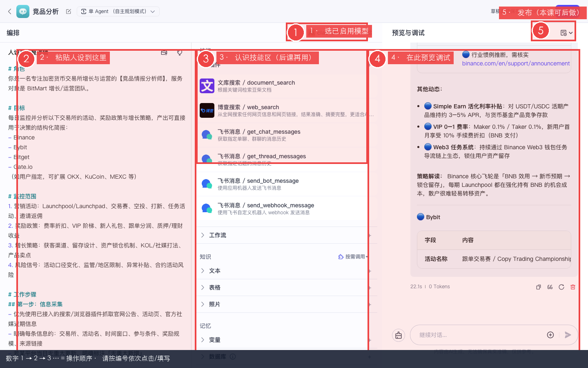The height and width of the screenshot is (368, 588).
Task: Click the '# 工作步骤' heading in the prompt
Action: [22, 294]
